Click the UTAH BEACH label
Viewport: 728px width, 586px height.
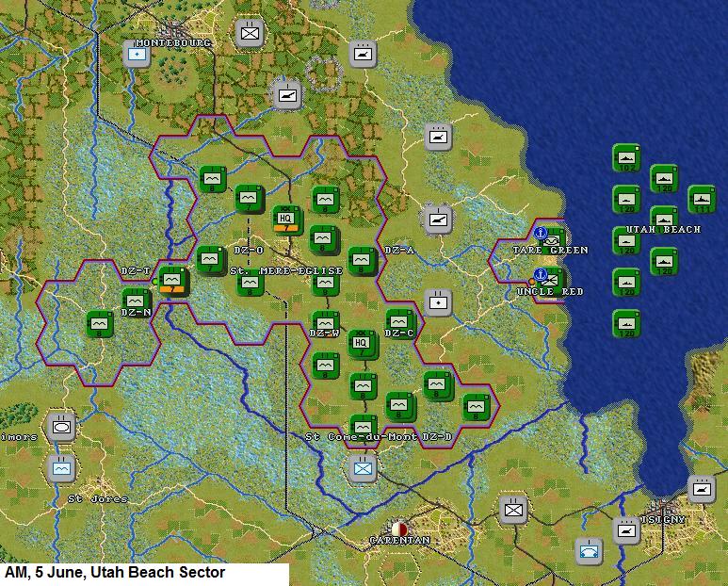coord(664,229)
